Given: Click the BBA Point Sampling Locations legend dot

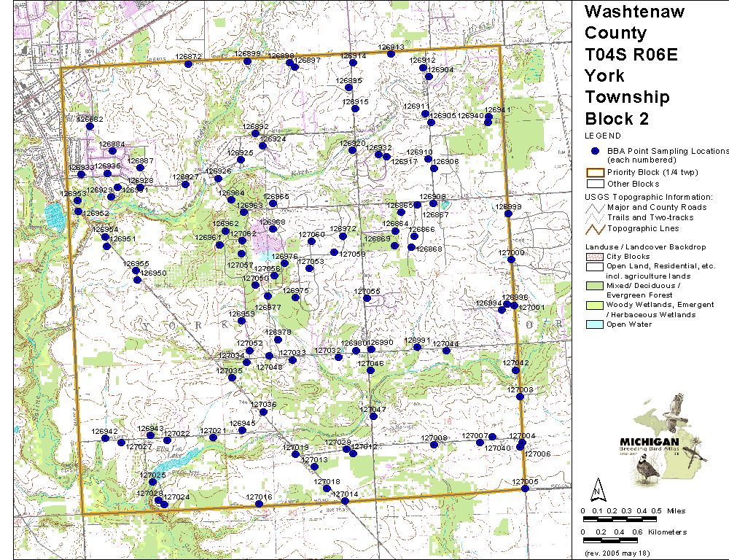Looking at the screenshot, I should point(595,150).
